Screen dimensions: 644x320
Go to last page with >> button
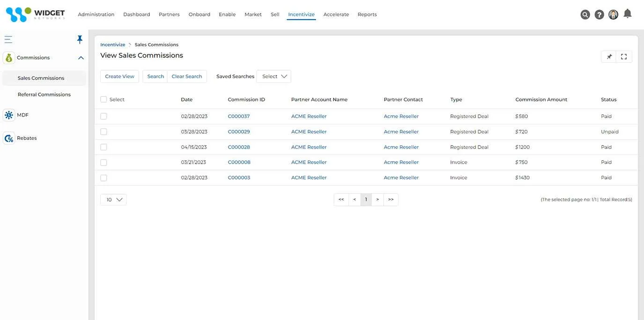click(391, 200)
